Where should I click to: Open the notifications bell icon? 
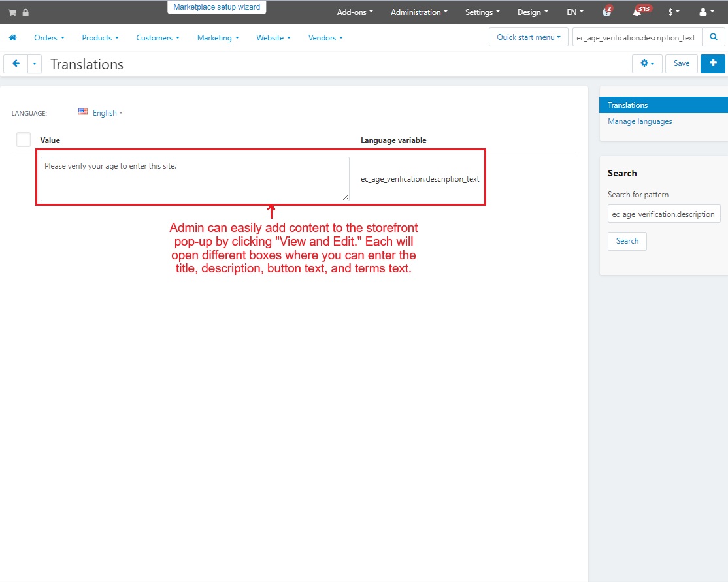click(637, 12)
